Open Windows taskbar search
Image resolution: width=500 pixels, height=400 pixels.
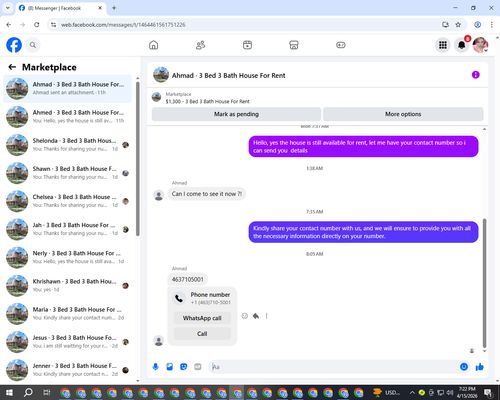pyautogui.click(x=28, y=393)
